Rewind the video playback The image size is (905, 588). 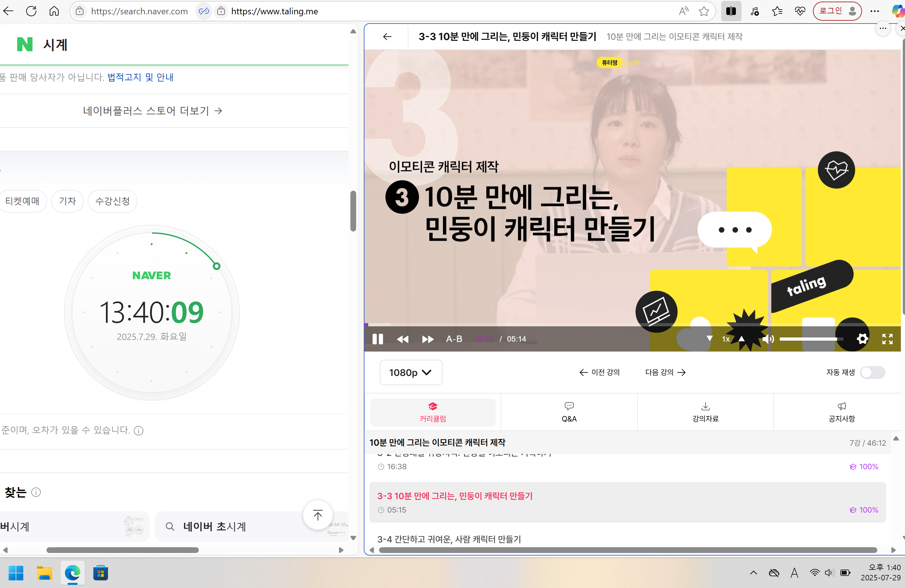coord(403,339)
